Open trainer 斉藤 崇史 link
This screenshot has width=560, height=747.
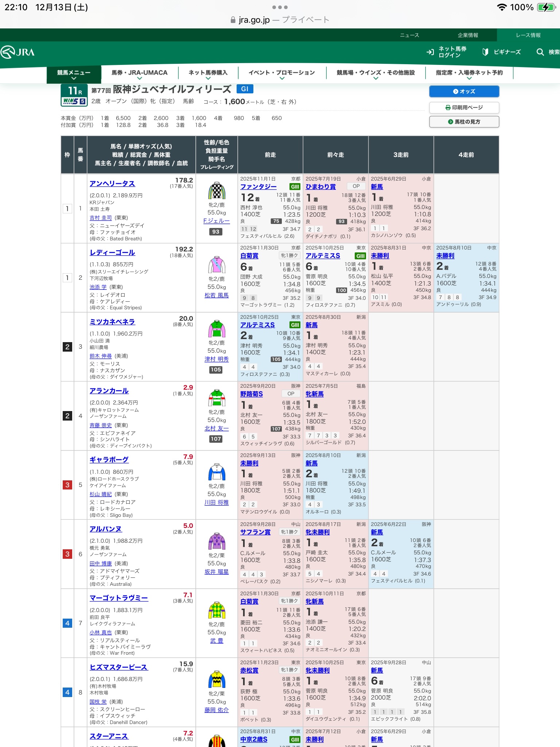(101, 425)
